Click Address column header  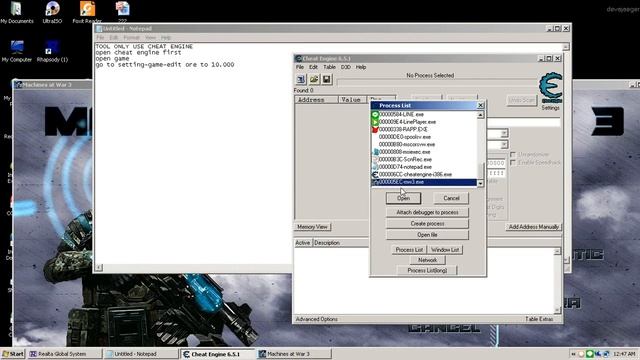pos(316,100)
